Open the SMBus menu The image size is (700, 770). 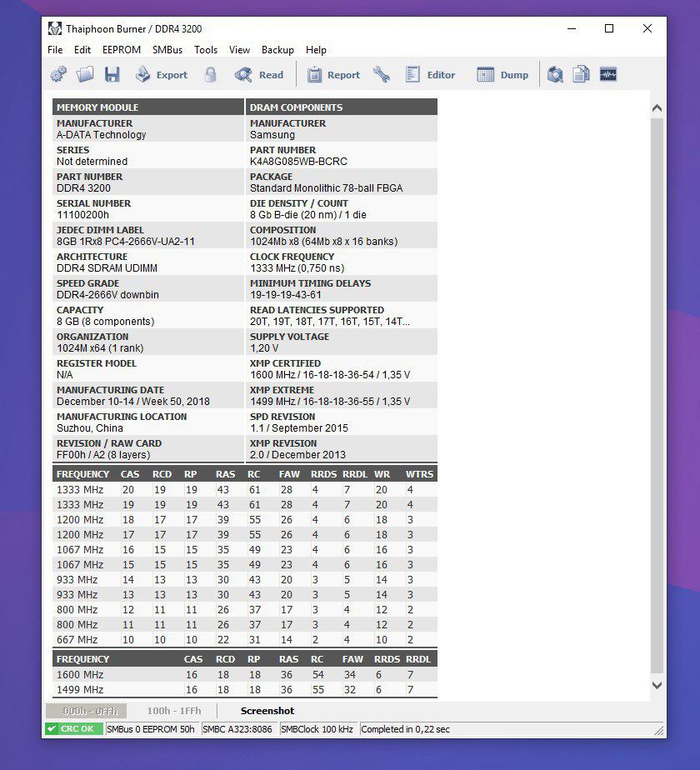(x=167, y=50)
